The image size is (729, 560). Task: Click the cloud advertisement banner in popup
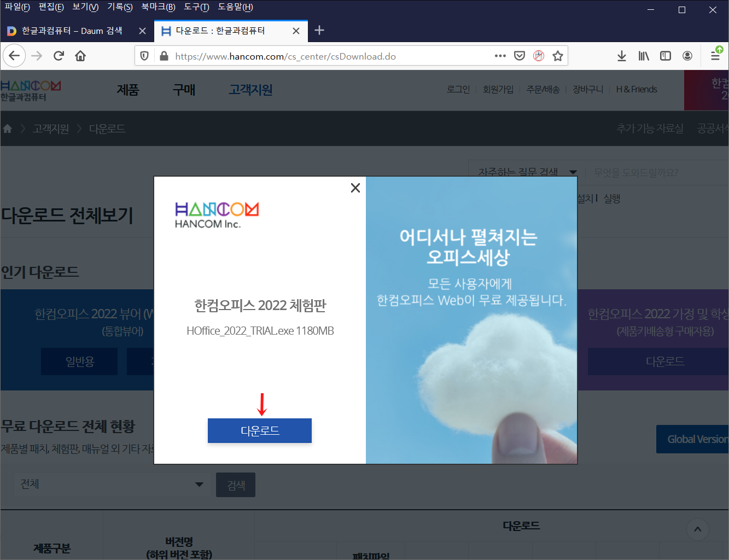pos(471,320)
